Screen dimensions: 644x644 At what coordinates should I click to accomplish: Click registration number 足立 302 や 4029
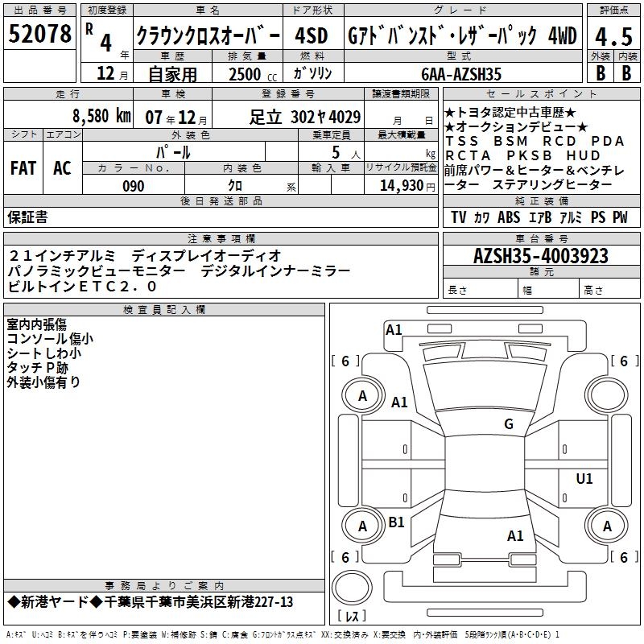click(305, 117)
